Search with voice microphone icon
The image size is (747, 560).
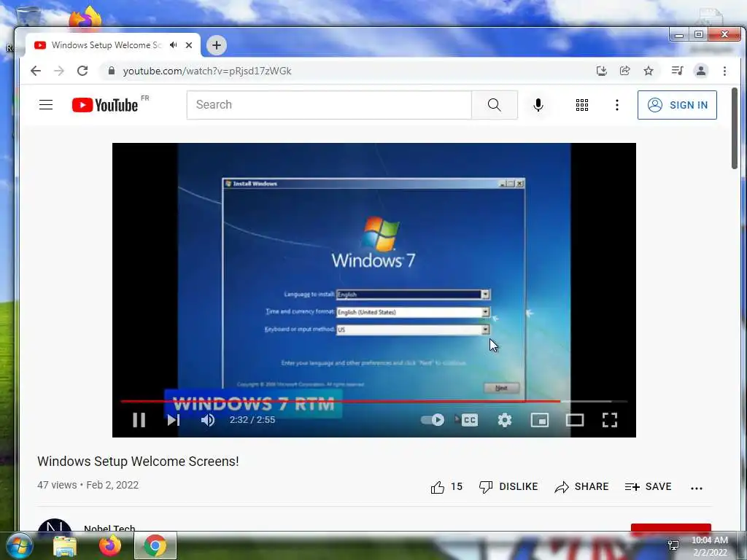pos(538,105)
